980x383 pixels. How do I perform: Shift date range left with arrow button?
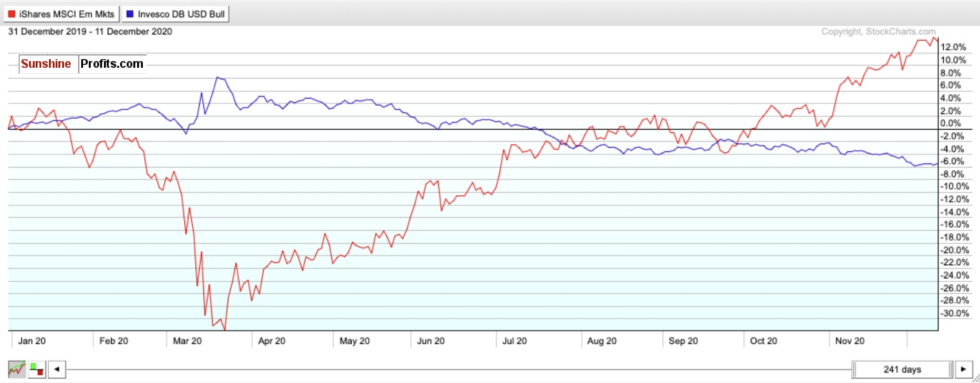click(x=57, y=369)
